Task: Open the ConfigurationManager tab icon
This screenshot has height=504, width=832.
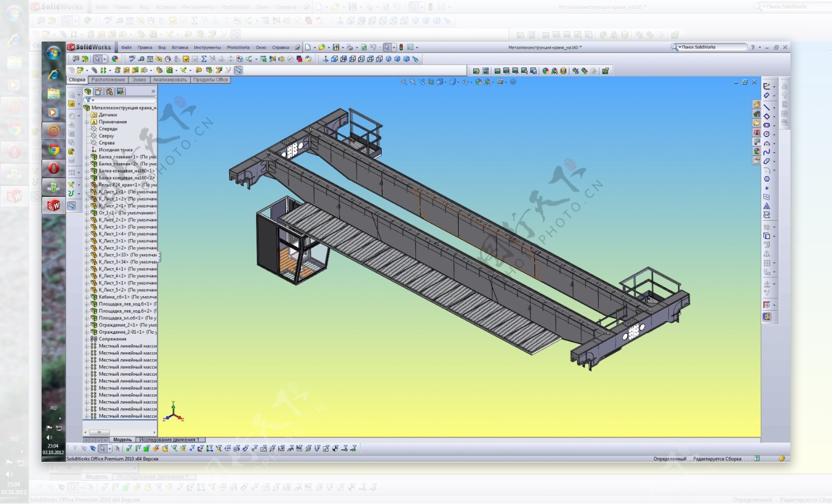Action: (x=109, y=91)
